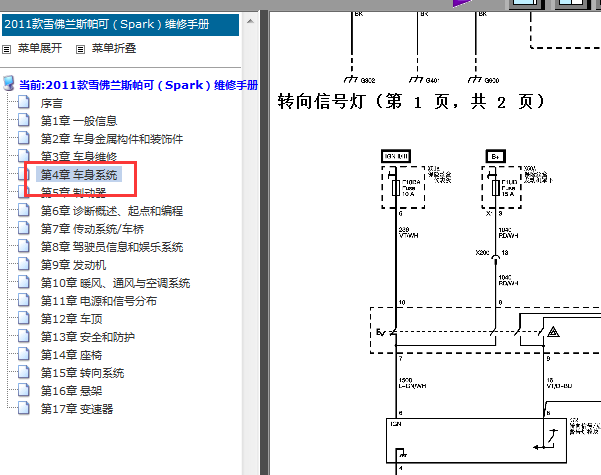Open 第13章 安全和防护
The image size is (601, 475).
88,337
